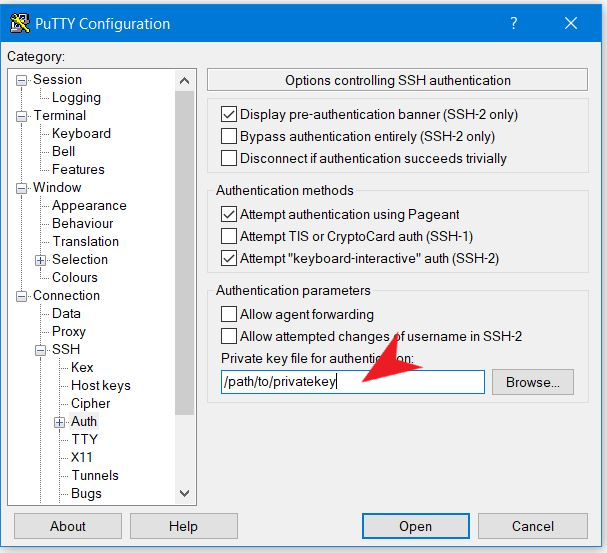Toggle Attempt authentication using Pageant
Screen dimensions: 607x553
pyautogui.click(x=229, y=214)
